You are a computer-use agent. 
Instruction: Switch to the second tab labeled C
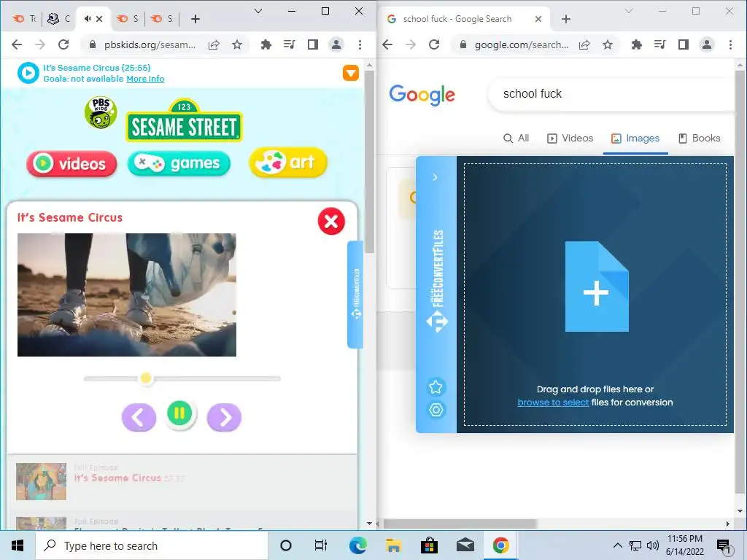(x=59, y=19)
